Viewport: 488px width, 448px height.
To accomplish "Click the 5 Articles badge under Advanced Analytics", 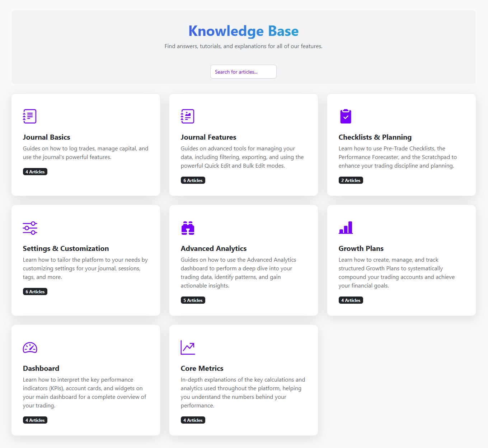I will click(193, 300).
